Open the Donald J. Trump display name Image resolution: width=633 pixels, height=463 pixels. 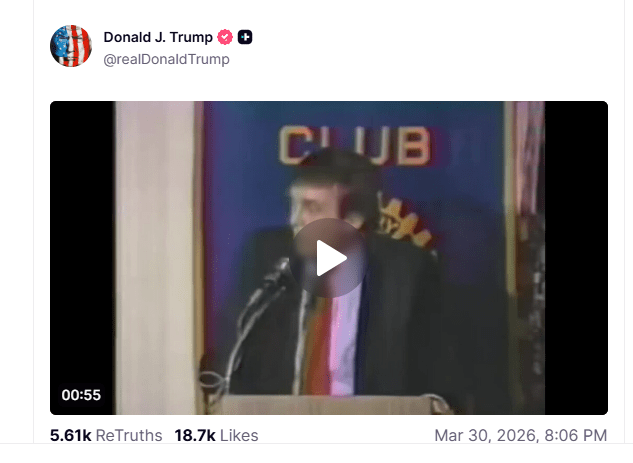click(158, 37)
